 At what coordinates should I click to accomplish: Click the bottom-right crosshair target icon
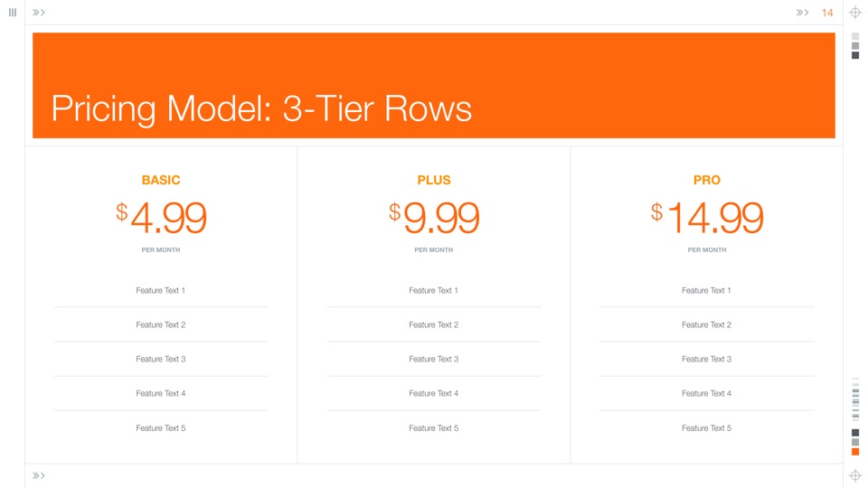point(855,475)
